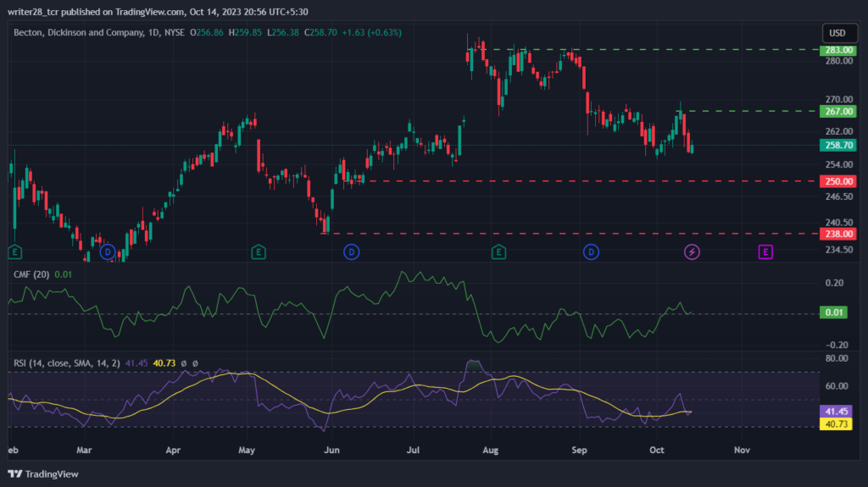Click the 254.00 price axis tick
868x487 pixels.
(x=839, y=165)
